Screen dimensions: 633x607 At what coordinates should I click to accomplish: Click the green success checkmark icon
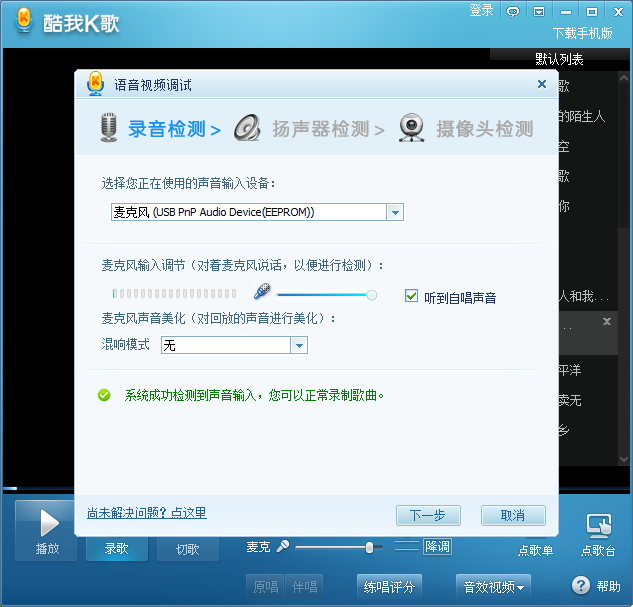coord(104,395)
